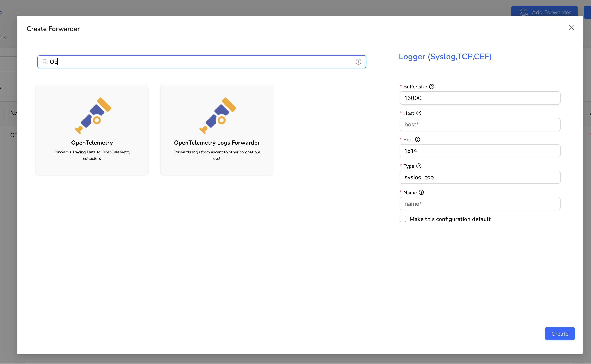Click the Port input with 1514
591x364 pixels.
[480, 151]
